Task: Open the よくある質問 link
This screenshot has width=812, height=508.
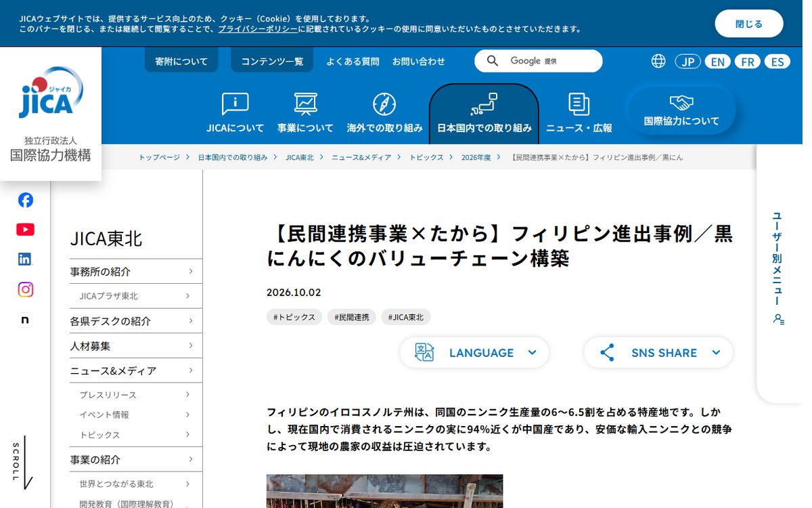Action: 353,61
